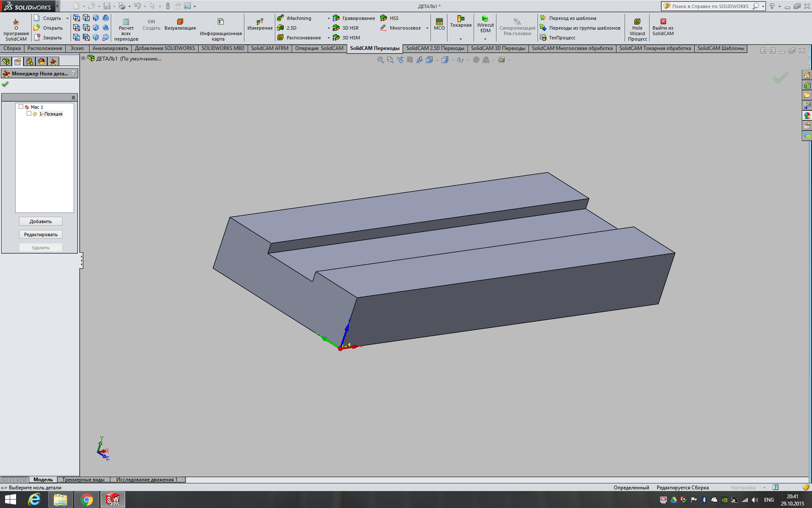The image size is (812, 508).
Task: Tick the 1- Позиция checkbox
Action: tap(29, 113)
